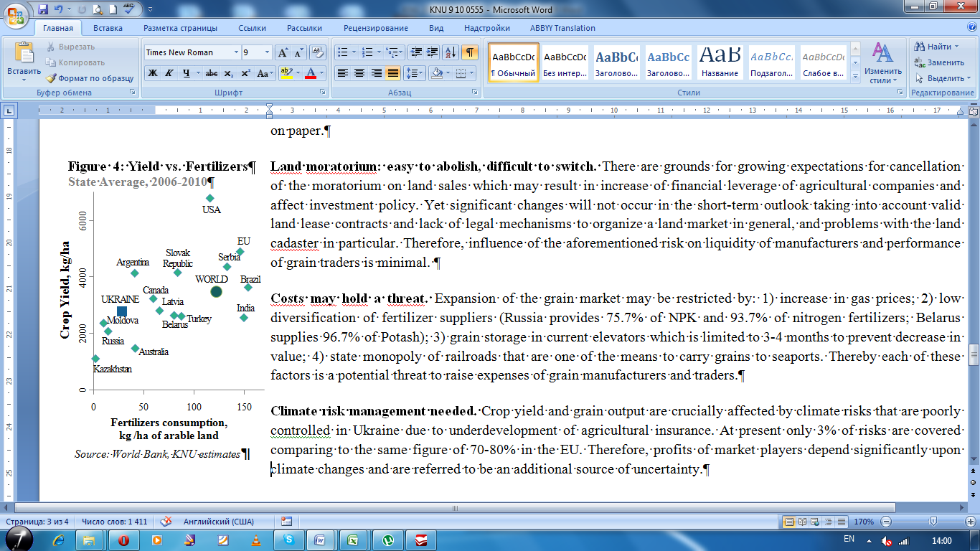Toggle ruler visibility above scrollbar

[x=974, y=110]
